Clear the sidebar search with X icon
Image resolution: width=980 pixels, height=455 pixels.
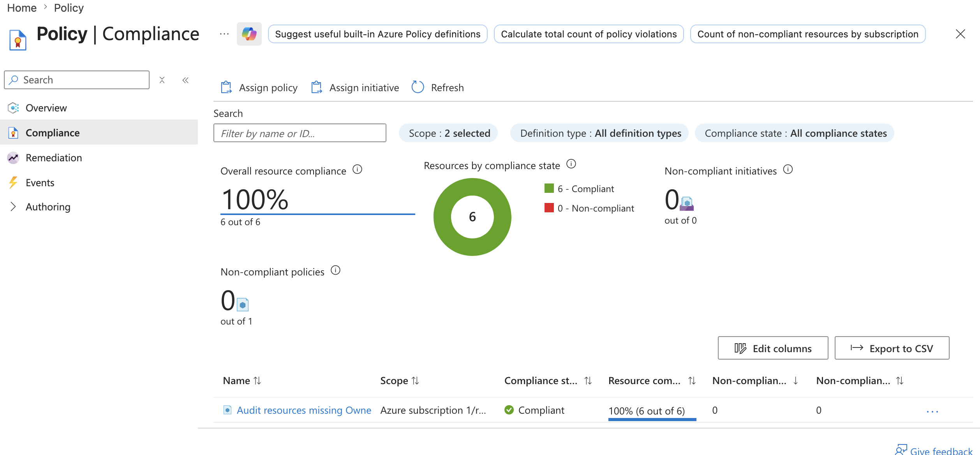[x=162, y=80]
